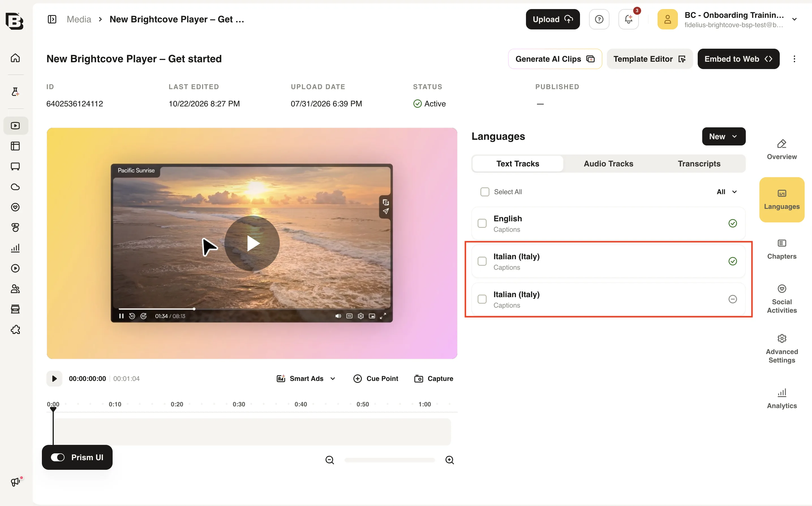
Task: Open the bar chart analytics sidebar icon
Action: tap(15, 248)
